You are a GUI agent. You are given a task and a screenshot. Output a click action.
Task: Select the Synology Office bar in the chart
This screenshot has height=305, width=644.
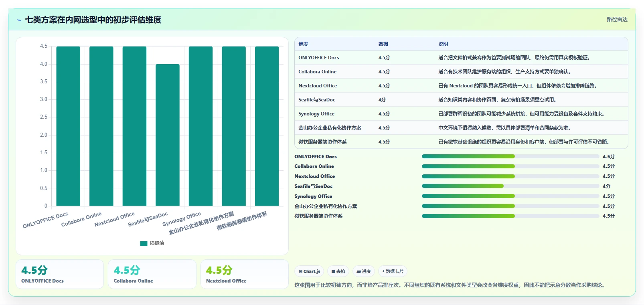click(x=201, y=126)
